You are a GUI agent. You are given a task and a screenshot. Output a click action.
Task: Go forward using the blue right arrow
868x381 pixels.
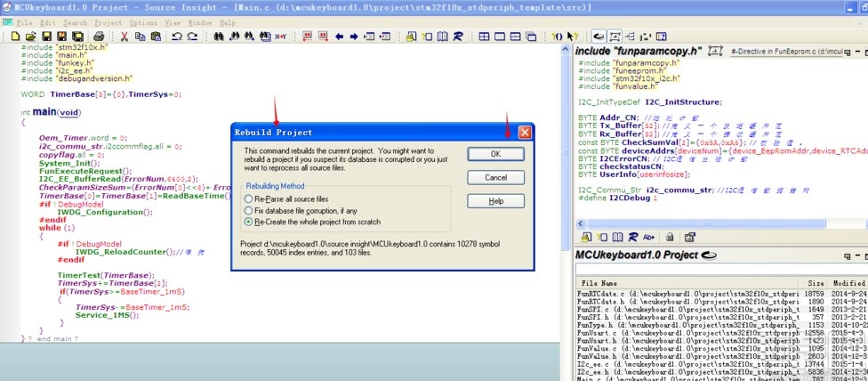coord(354,36)
